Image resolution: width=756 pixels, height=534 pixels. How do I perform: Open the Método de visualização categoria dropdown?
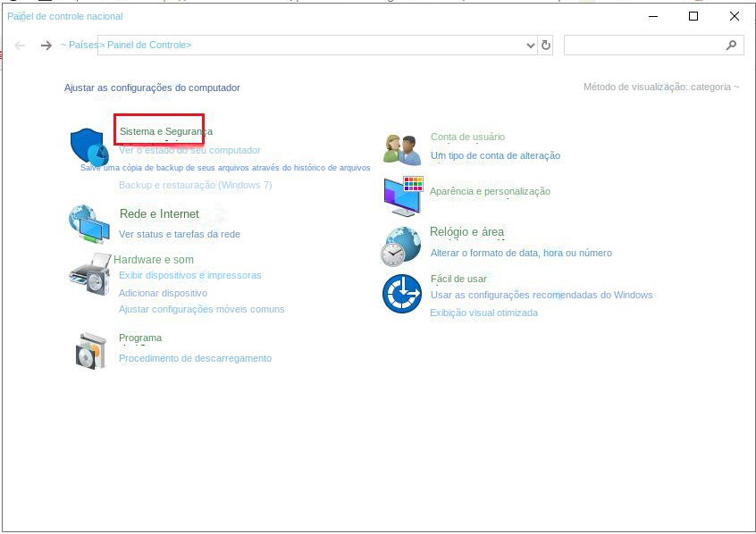point(661,88)
